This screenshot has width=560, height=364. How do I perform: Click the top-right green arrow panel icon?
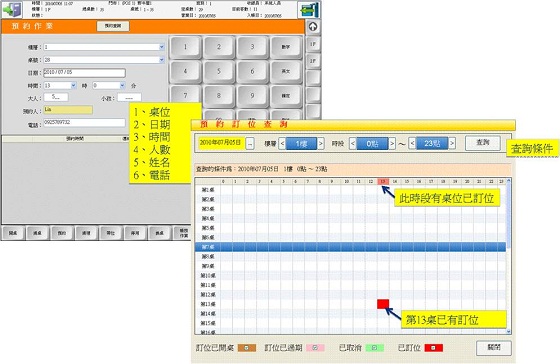point(309,10)
